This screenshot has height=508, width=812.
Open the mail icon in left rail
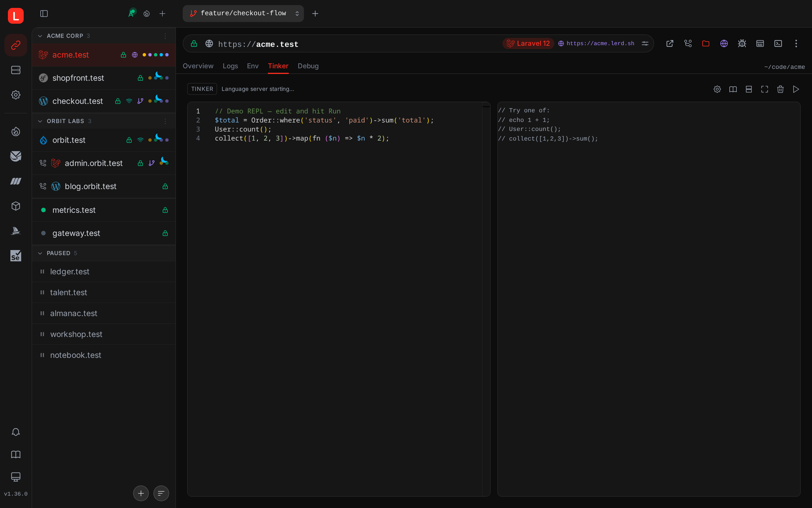pyautogui.click(x=16, y=156)
